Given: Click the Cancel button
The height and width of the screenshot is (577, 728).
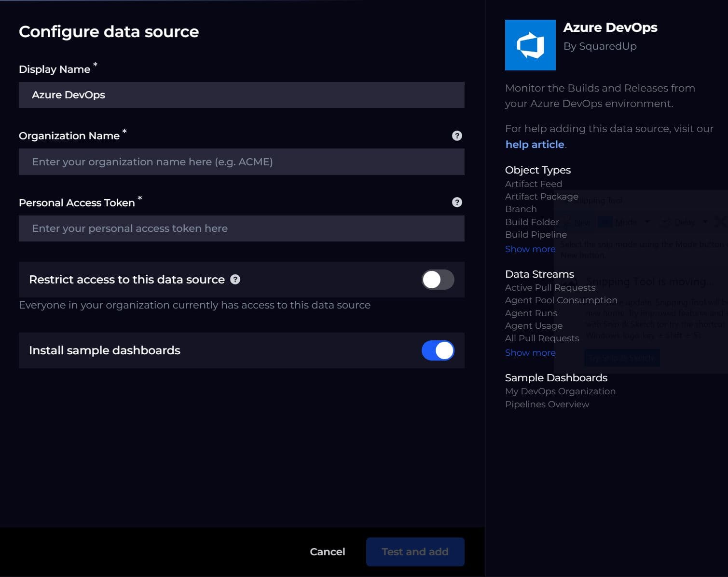Looking at the screenshot, I should (327, 551).
